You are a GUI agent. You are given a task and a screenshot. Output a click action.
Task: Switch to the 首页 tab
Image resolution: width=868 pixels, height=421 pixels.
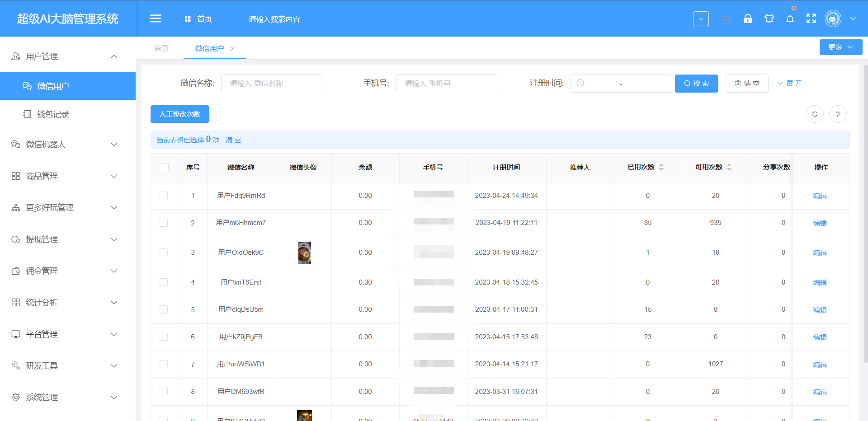[x=161, y=49]
